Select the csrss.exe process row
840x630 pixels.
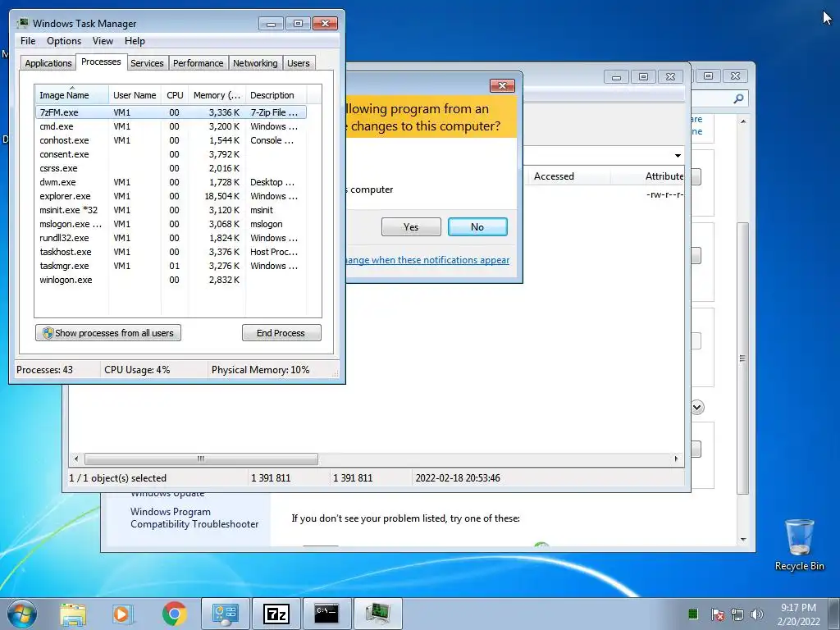coord(171,168)
